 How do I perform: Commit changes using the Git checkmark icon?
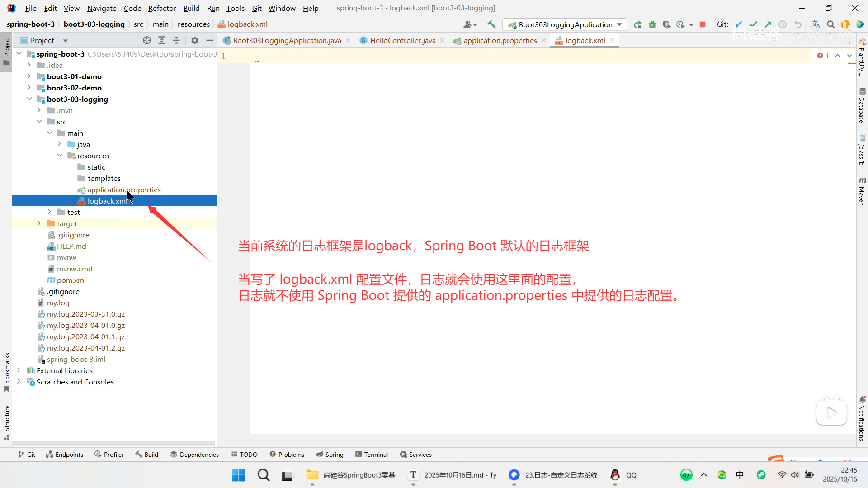tap(754, 24)
